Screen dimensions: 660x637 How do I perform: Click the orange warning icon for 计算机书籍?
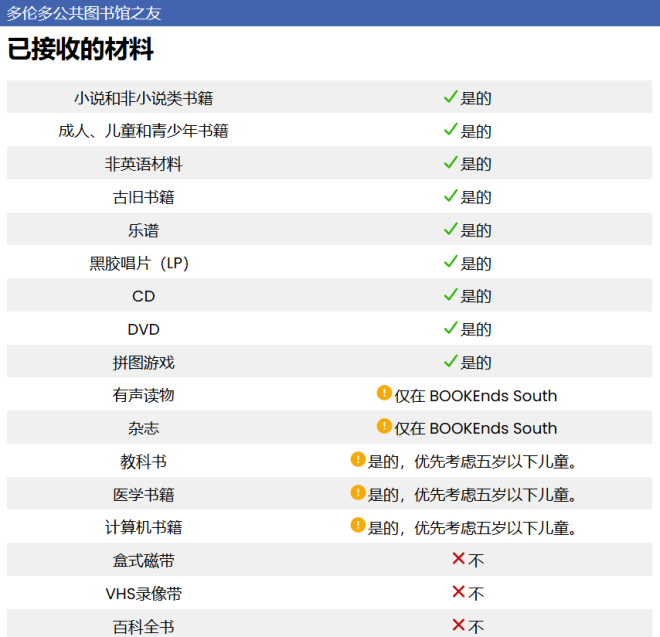[358, 526]
